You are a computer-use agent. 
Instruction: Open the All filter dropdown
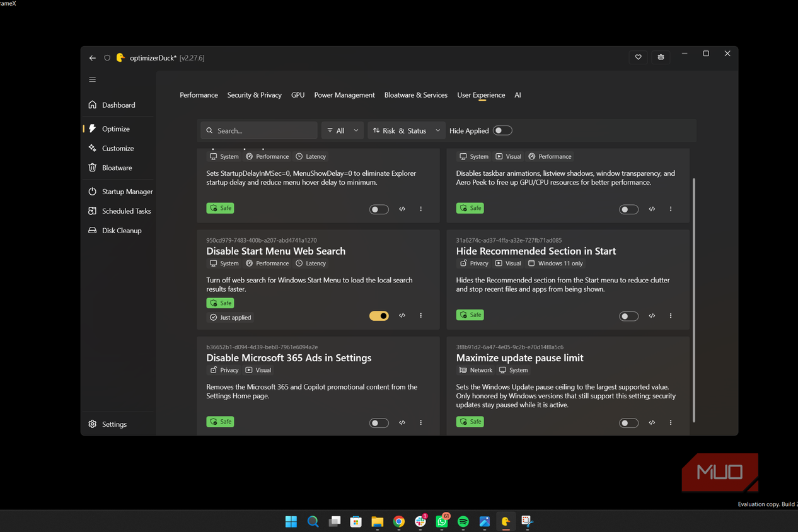click(x=342, y=130)
